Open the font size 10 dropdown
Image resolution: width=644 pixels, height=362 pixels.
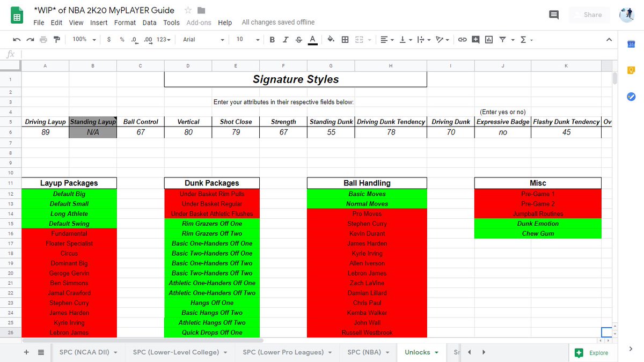click(x=247, y=40)
